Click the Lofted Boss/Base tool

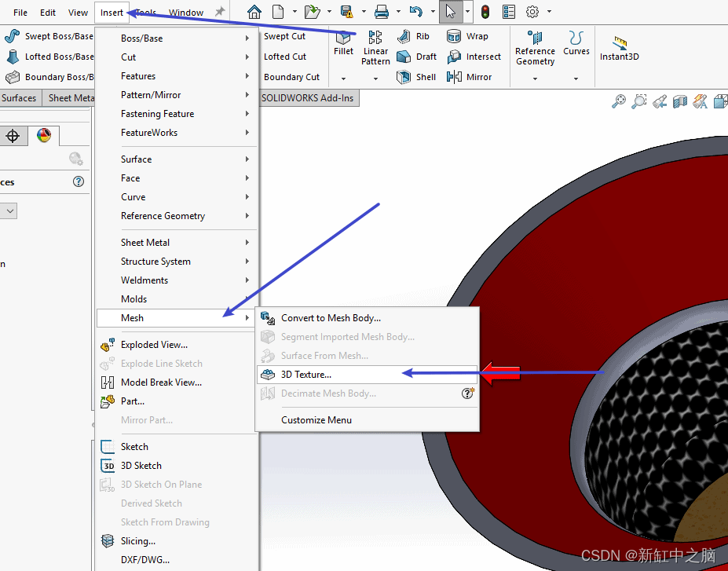click(x=49, y=57)
